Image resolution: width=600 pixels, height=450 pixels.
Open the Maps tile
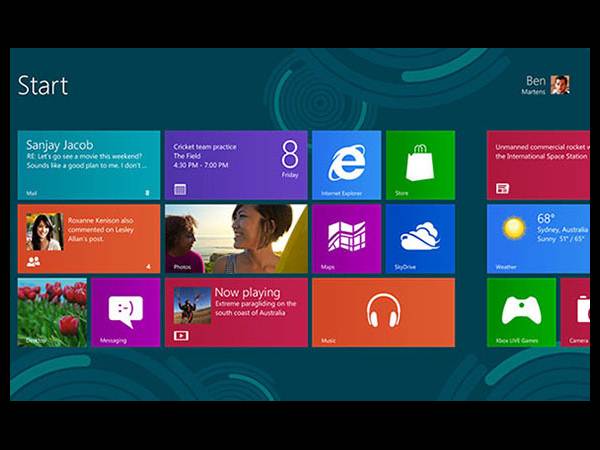click(346, 239)
